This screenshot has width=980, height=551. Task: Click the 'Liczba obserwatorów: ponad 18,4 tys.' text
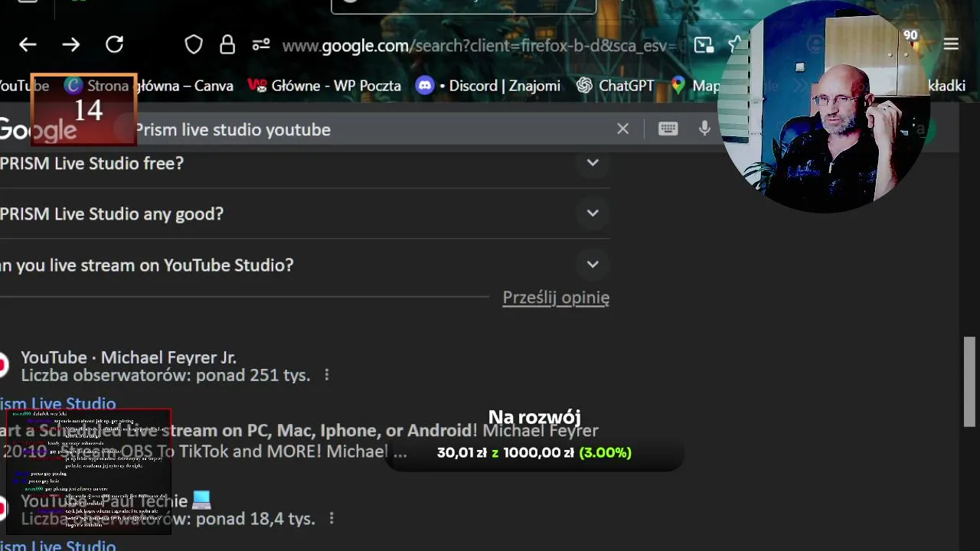[168, 518]
